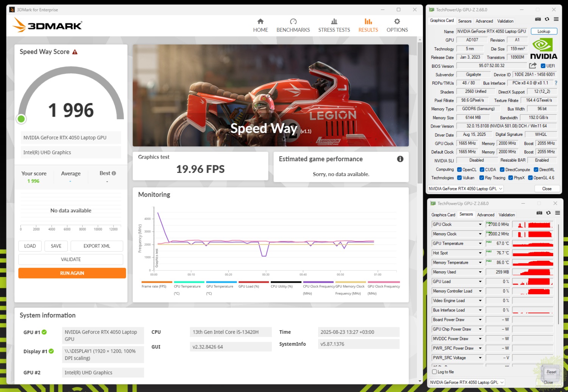568x392 pixels.
Task: Click the BIOS share/export icon in GPU-Z
Action: [x=533, y=65]
